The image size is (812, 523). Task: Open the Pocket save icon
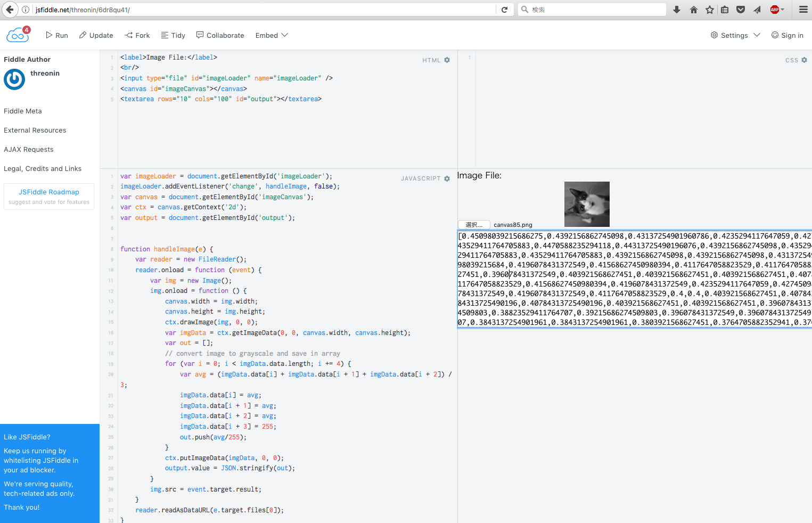pos(741,9)
